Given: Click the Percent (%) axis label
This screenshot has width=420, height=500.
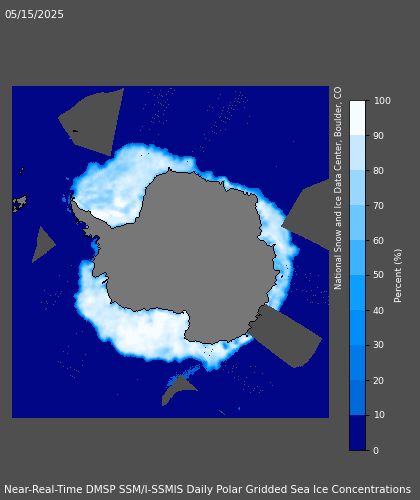Looking at the screenshot, I should pyautogui.click(x=398, y=276).
